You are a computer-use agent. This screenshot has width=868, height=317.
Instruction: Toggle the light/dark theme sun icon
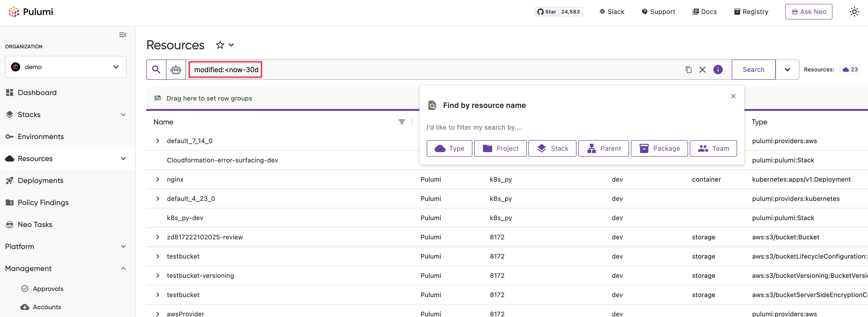(x=854, y=12)
